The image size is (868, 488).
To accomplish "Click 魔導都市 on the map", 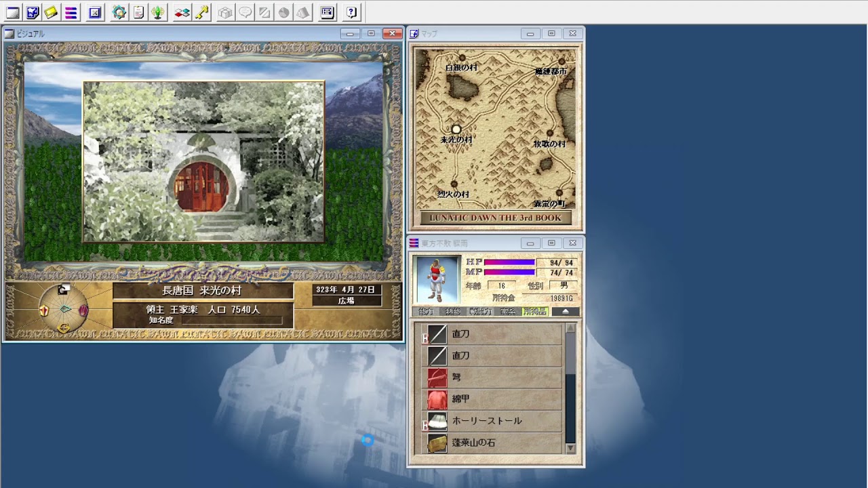I will pos(551,70).
